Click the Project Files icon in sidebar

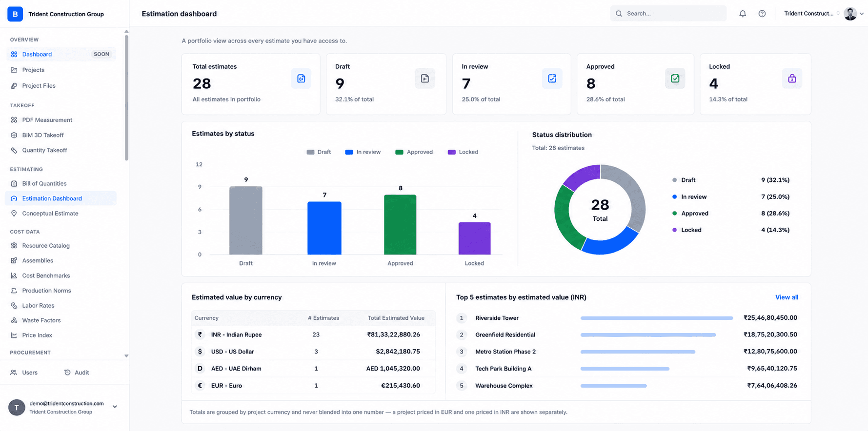[x=14, y=86]
